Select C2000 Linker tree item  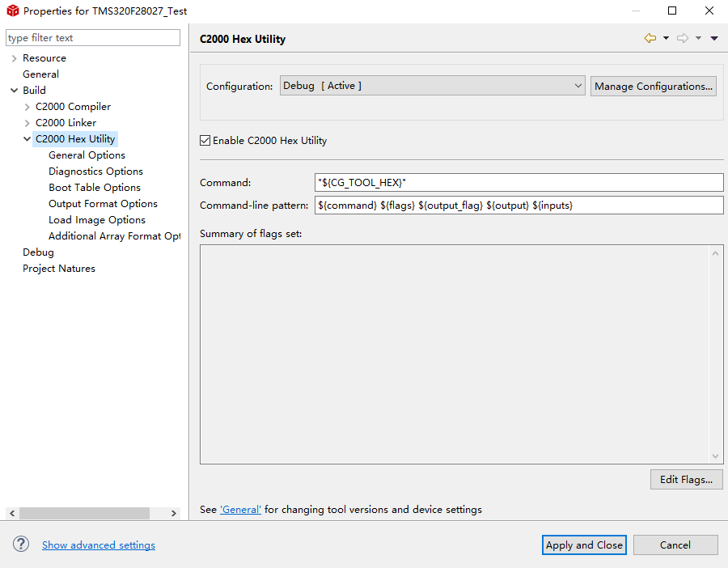pos(66,123)
